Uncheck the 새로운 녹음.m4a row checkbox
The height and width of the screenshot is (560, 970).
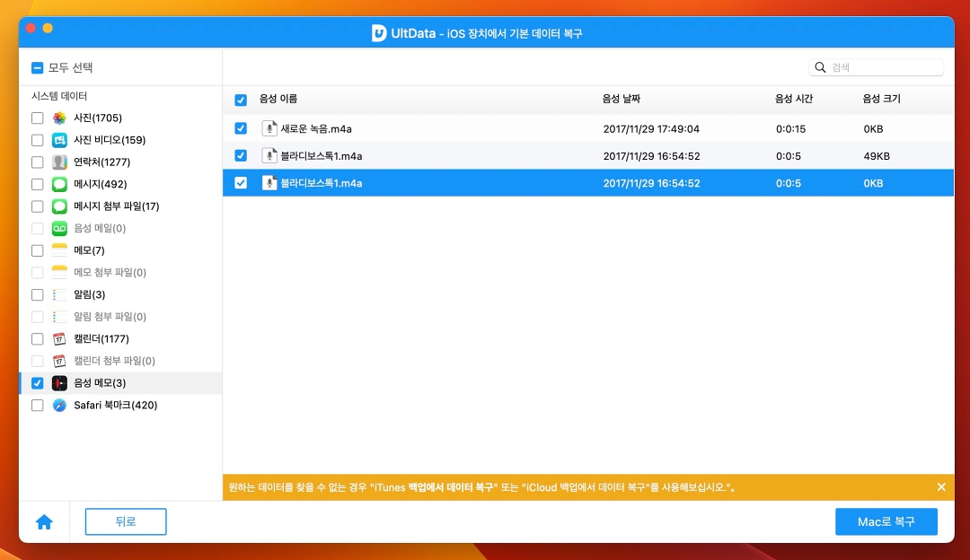coord(241,128)
